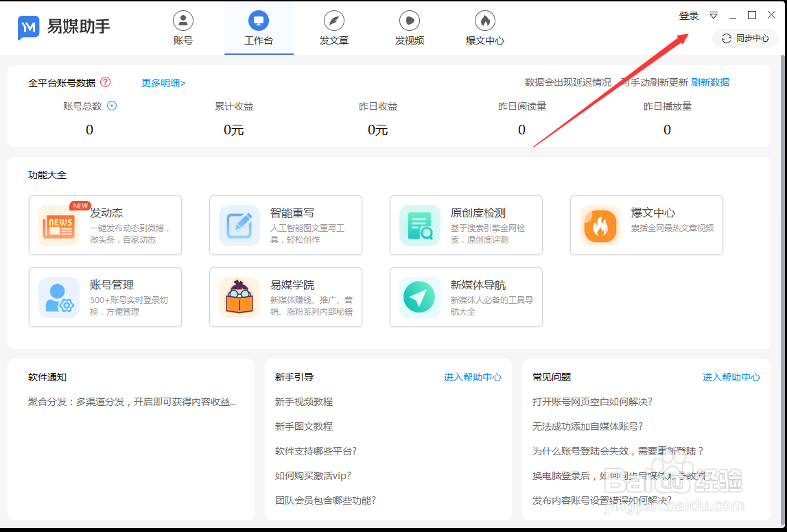Open the 新媒体导航 card title
Image resolution: width=787 pixels, height=532 pixels.
(x=478, y=285)
